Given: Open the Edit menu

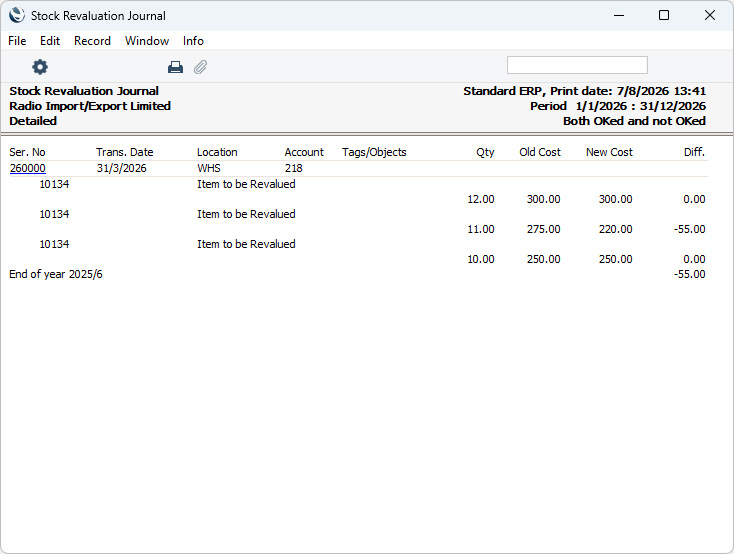Looking at the screenshot, I should click(50, 41).
